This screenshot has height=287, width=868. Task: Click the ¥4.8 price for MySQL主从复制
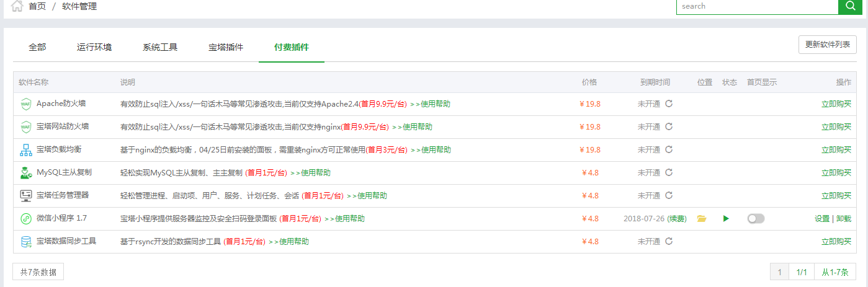coord(590,172)
